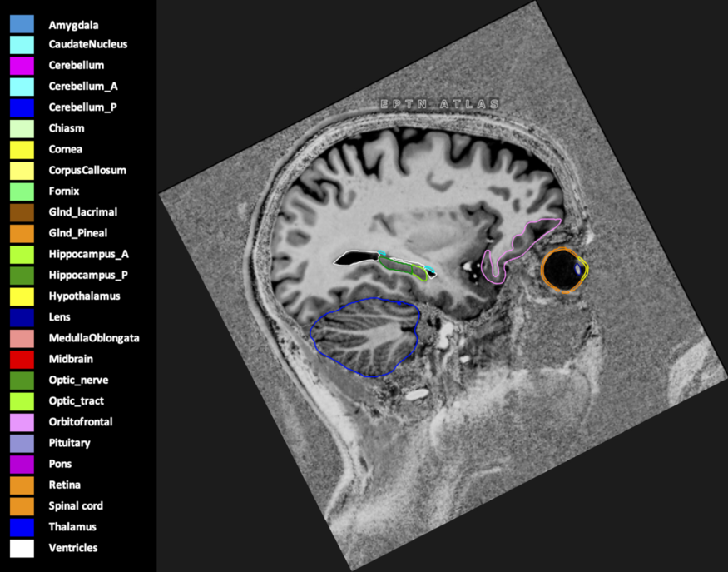Click the purple Pons swatch

[x=22, y=465]
